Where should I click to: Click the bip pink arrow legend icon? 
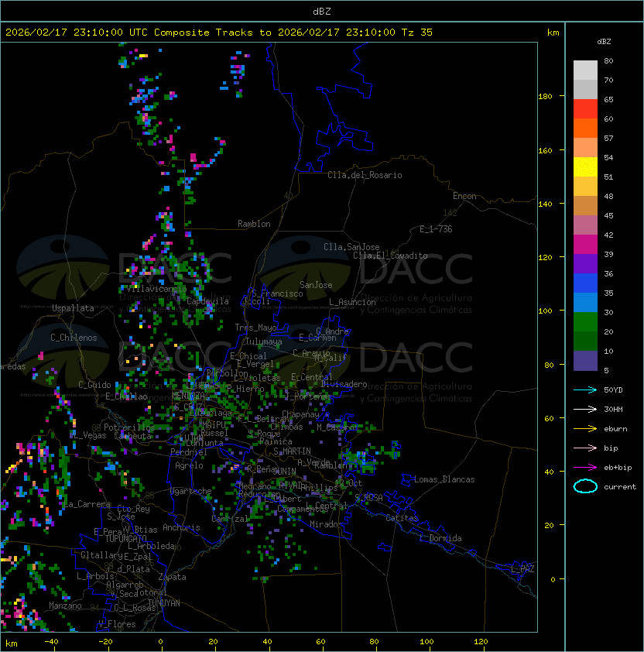(585, 448)
